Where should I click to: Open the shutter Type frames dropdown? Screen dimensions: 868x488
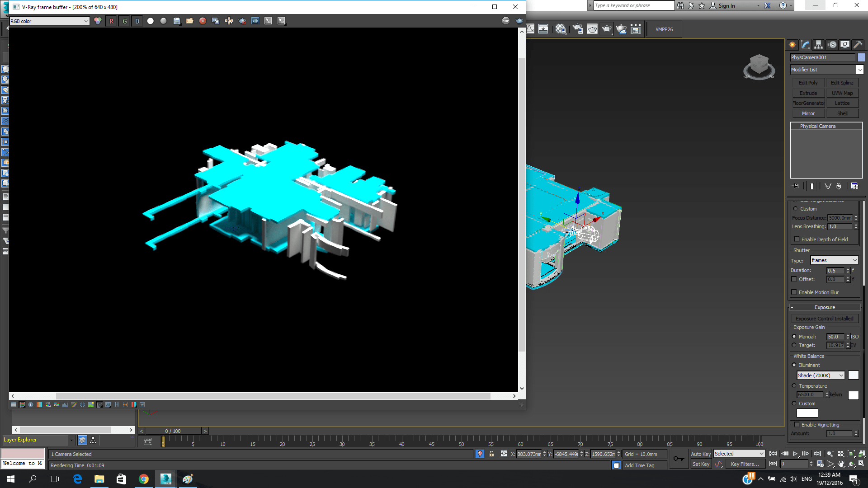(x=834, y=260)
